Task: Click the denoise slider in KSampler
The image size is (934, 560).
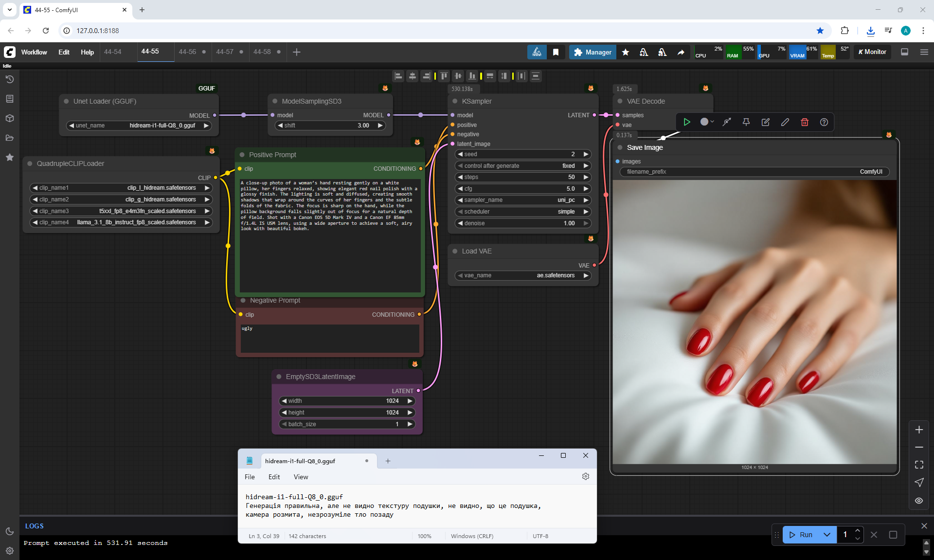Action: click(x=522, y=223)
